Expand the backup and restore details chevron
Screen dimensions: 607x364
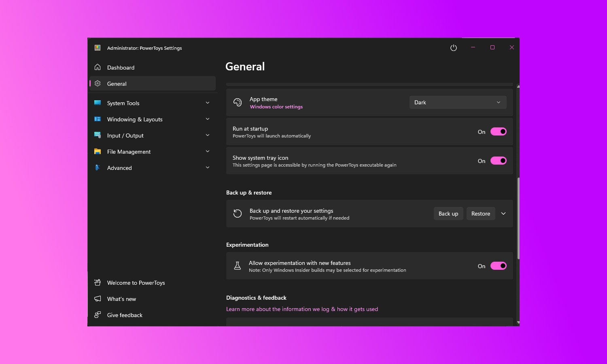503,214
